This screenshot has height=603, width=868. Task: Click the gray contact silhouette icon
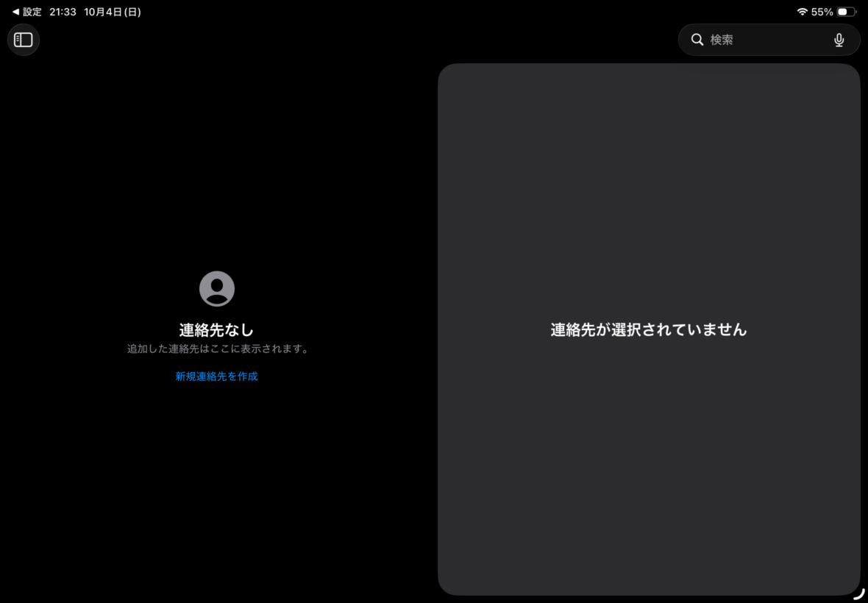click(217, 289)
